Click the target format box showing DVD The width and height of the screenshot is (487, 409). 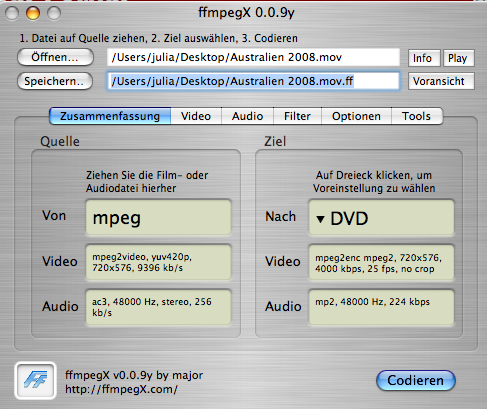coord(381,218)
